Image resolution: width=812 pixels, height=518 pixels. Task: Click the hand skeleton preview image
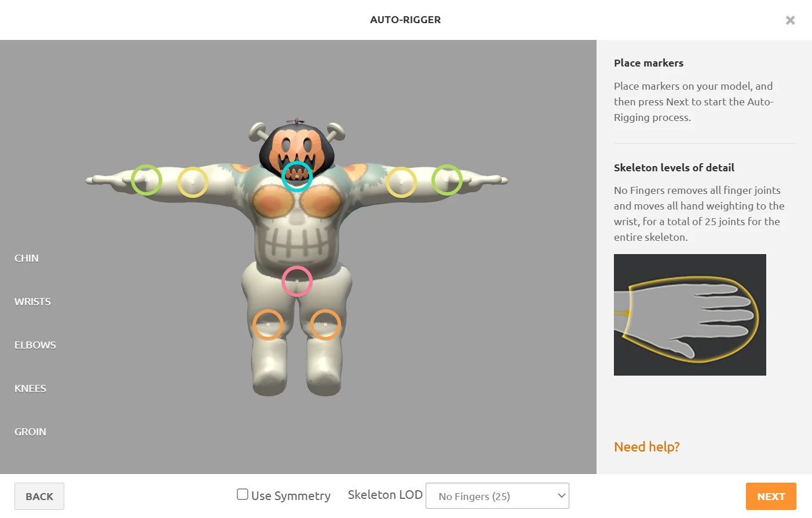pos(690,315)
